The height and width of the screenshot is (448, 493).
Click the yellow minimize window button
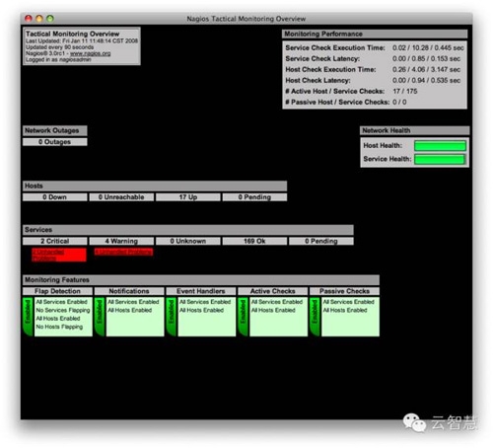[x=39, y=19]
